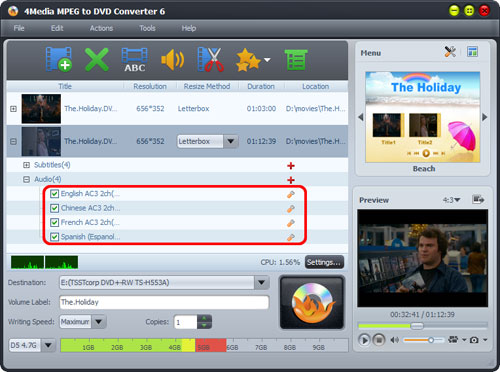This screenshot has width=500, height=372.
Task: Click the Settings... button
Action: [324, 262]
